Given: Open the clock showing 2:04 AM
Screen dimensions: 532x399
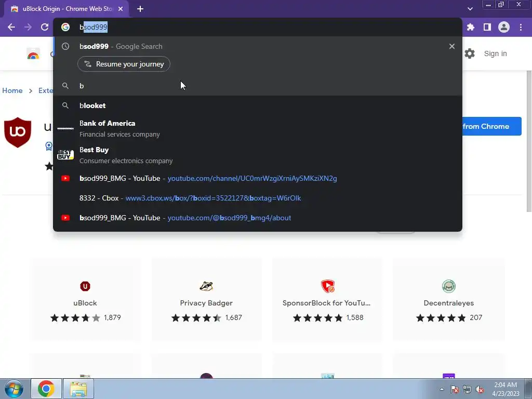Looking at the screenshot, I should point(506,389).
